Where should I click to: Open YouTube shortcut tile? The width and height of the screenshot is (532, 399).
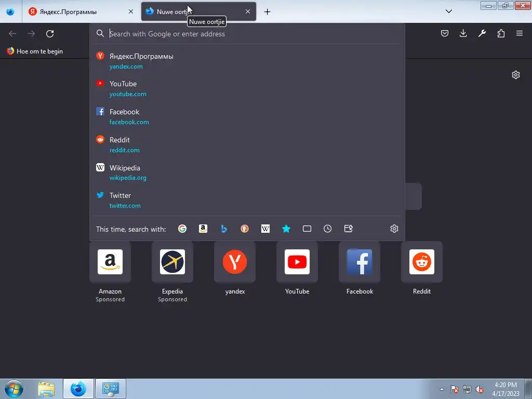(297, 262)
